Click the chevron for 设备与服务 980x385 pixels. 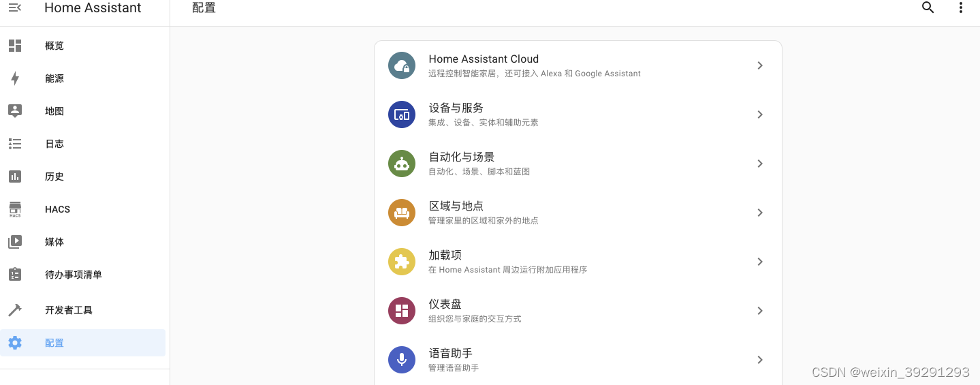760,114
